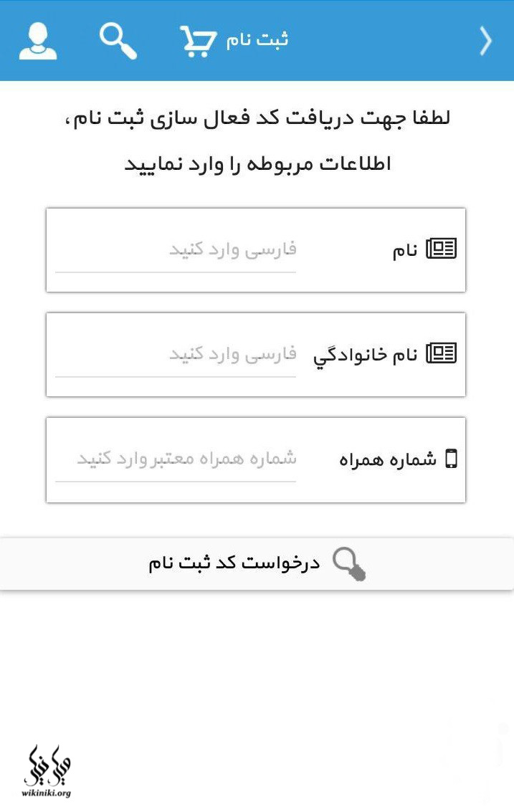This screenshot has height=812, width=514.
Task: Select the ثبت نام header title
Action: click(257, 40)
